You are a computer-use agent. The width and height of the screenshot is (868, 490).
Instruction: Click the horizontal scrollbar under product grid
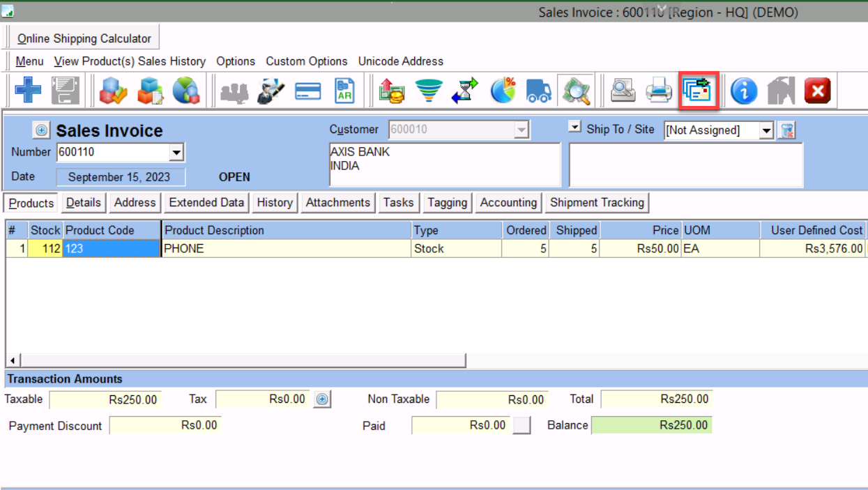pos(237,360)
